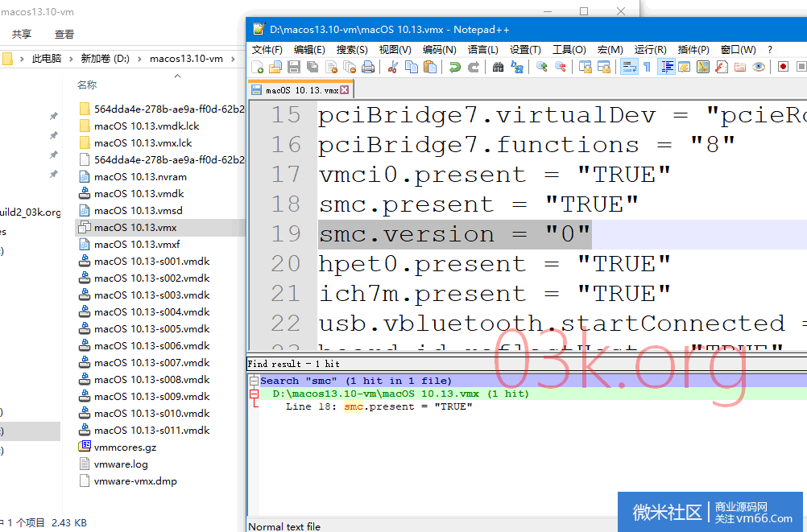Image resolution: width=807 pixels, height=532 pixels.
Task: Open the 编码(N) menu
Action: (x=439, y=49)
